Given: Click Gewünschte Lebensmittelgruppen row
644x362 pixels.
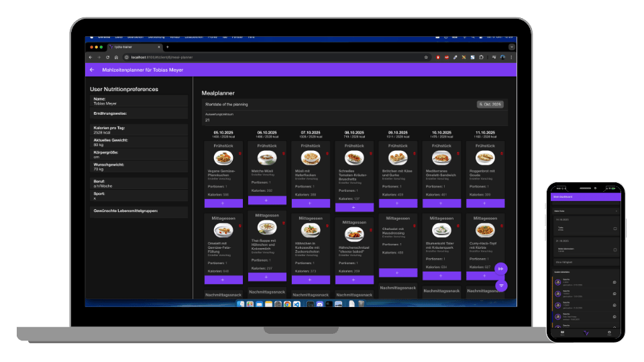Looking at the screenshot, I should (x=139, y=212).
